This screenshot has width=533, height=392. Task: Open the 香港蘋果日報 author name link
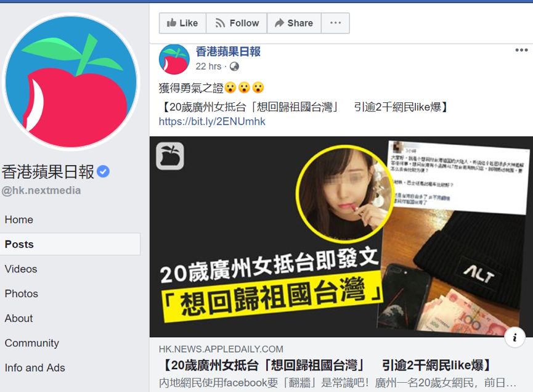click(228, 52)
